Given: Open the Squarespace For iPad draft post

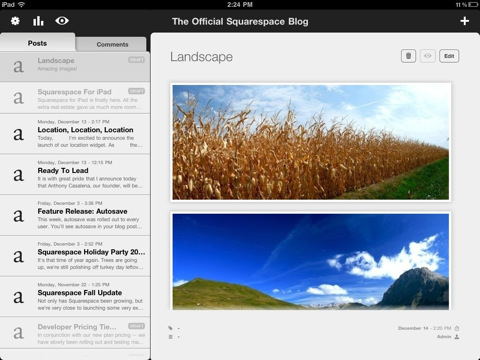Looking at the screenshot, I should coord(75,98).
